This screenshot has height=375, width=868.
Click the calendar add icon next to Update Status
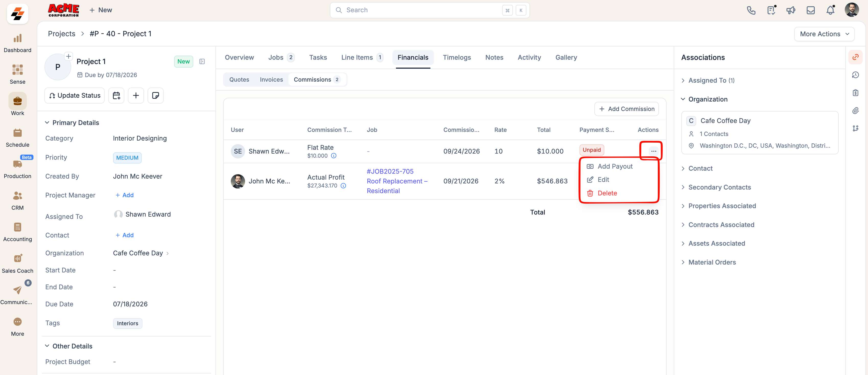click(x=116, y=96)
